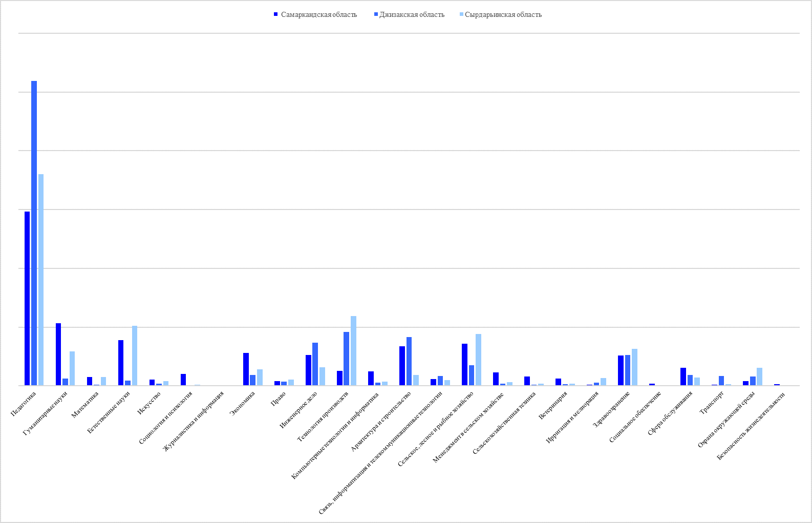Click the Самаркандская область legend color marker
Image resolution: width=812 pixels, height=523 pixels.
pyautogui.click(x=276, y=15)
